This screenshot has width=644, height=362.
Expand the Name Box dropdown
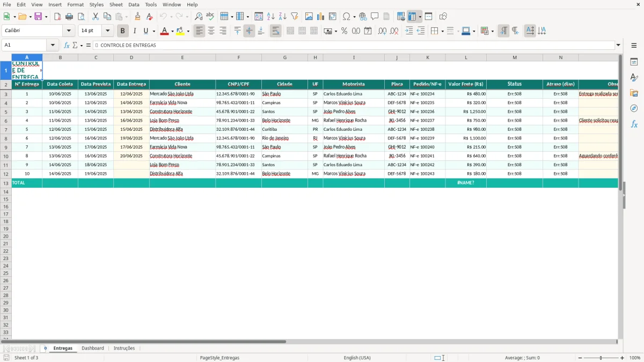53,45
